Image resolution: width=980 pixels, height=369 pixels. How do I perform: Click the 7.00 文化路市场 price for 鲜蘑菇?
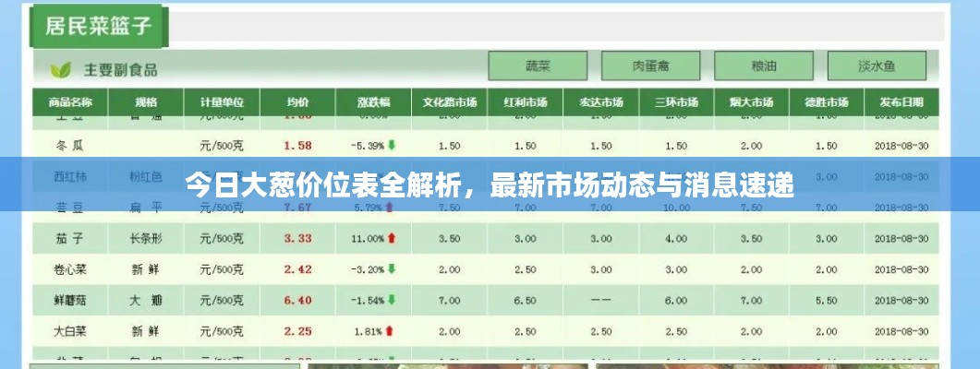[x=450, y=301]
